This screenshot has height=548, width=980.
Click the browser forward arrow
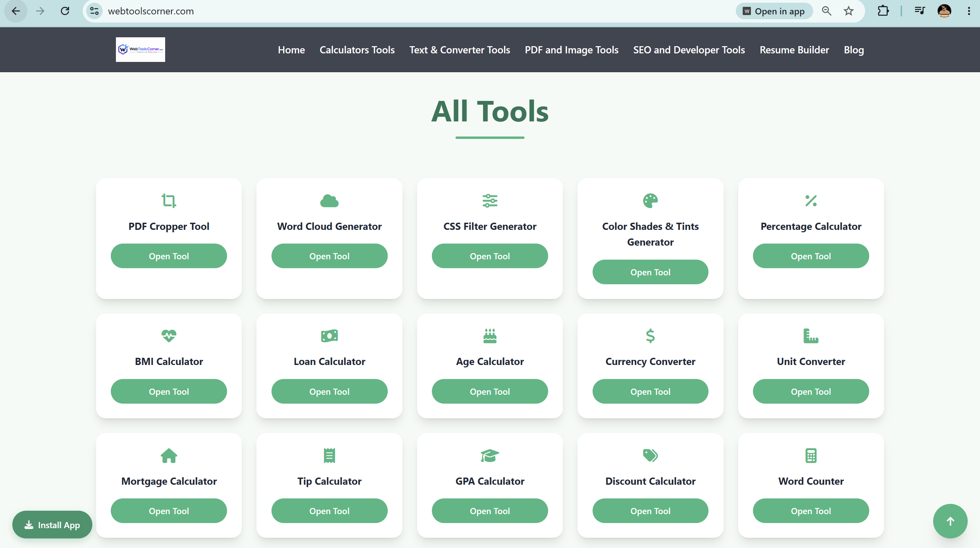40,11
